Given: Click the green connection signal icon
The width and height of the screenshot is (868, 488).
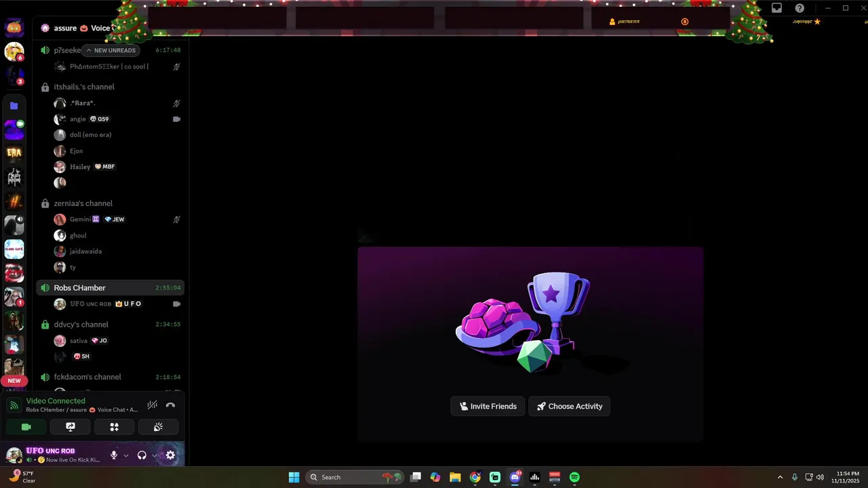Looking at the screenshot, I should 14,405.
